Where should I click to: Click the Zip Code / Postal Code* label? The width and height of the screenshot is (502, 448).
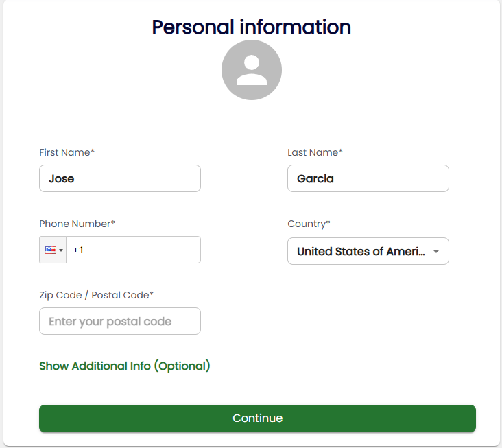pyautogui.click(x=96, y=295)
